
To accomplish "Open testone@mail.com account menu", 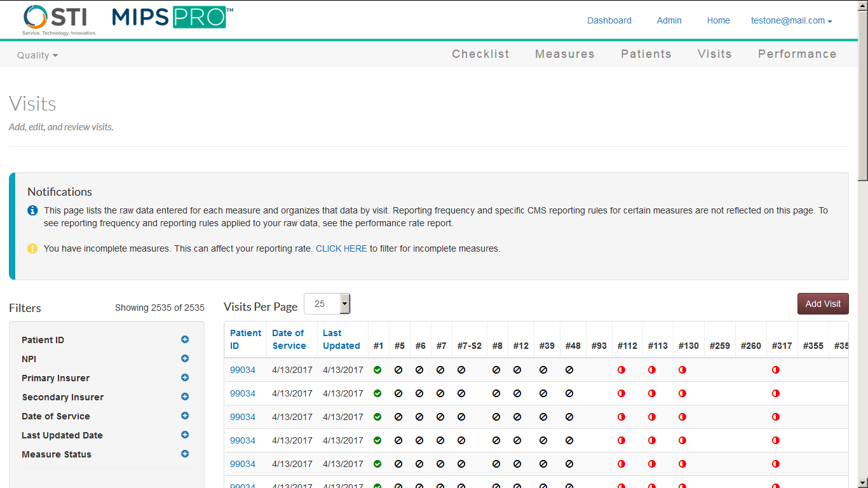I will coord(791,20).
